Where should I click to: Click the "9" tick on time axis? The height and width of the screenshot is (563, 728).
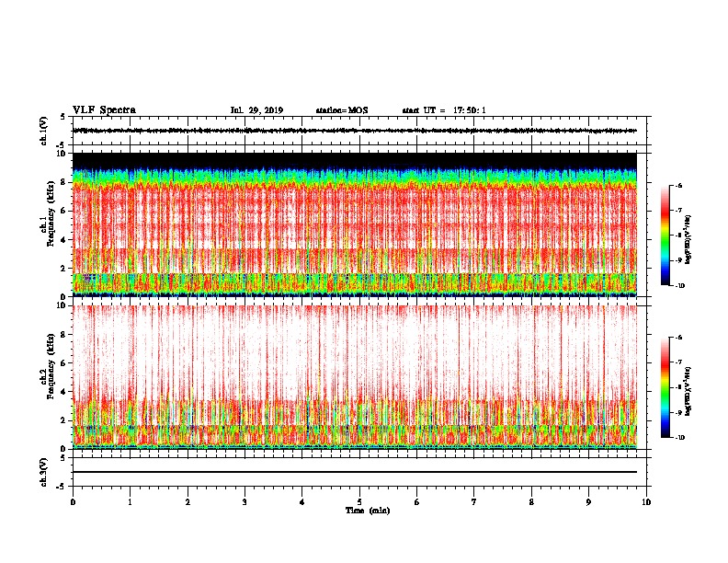click(588, 502)
